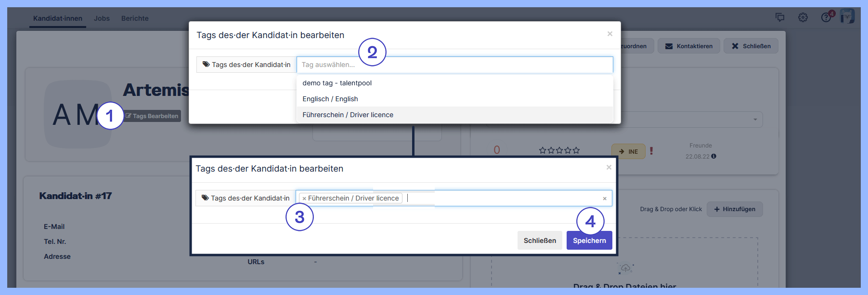
Task: Click the INE arrow status badge
Action: [628, 151]
